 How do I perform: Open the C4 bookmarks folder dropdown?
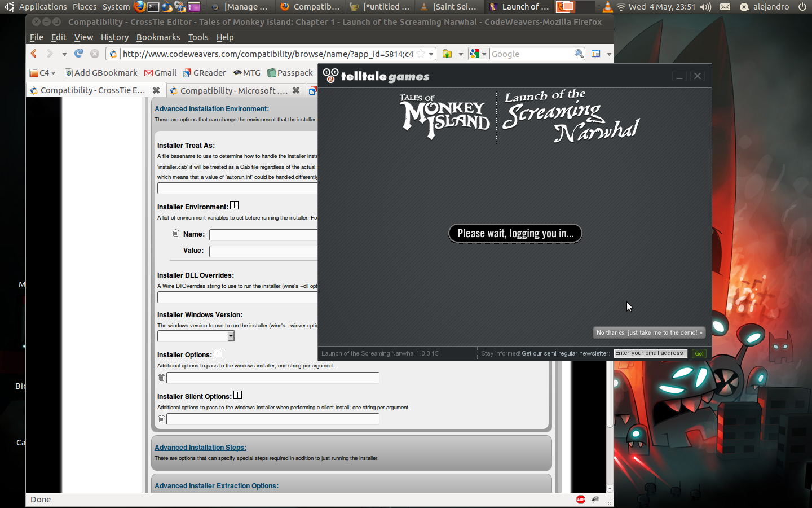[42, 73]
